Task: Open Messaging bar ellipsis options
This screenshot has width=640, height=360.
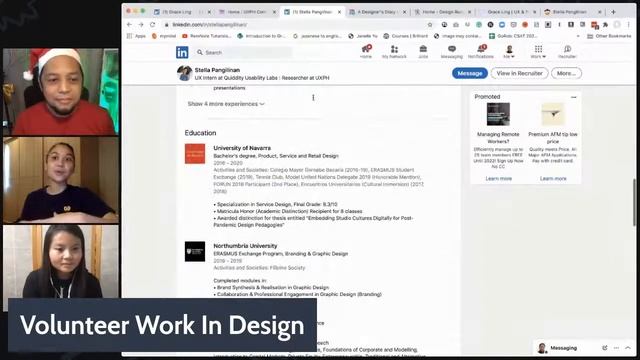Action: coord(616,348)
